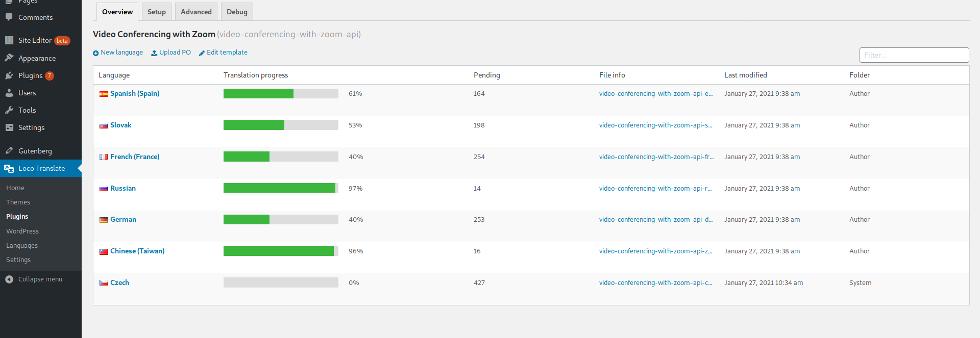
Task: Click the Comments speech-bubble icon in sidebar
Action: click(x=9, y=17)
